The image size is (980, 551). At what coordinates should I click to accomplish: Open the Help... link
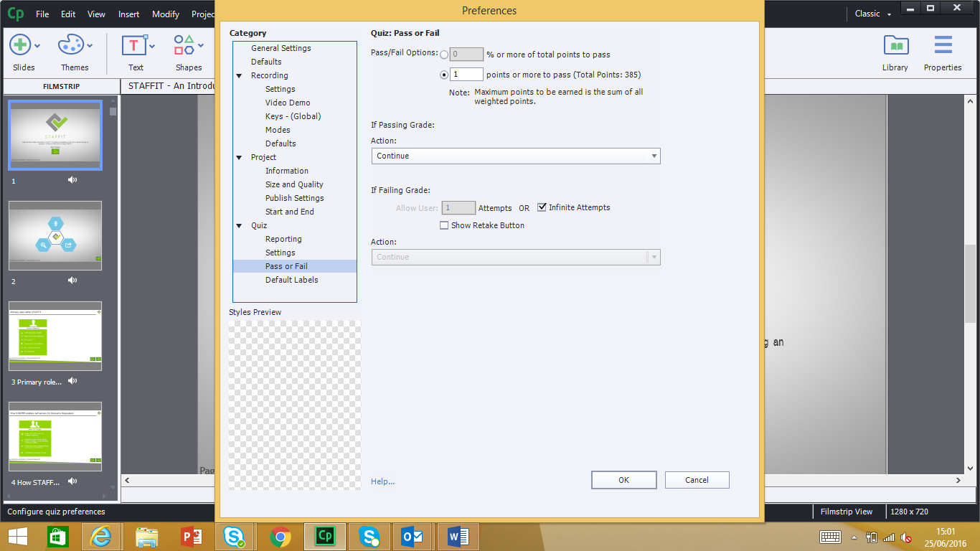382,481
